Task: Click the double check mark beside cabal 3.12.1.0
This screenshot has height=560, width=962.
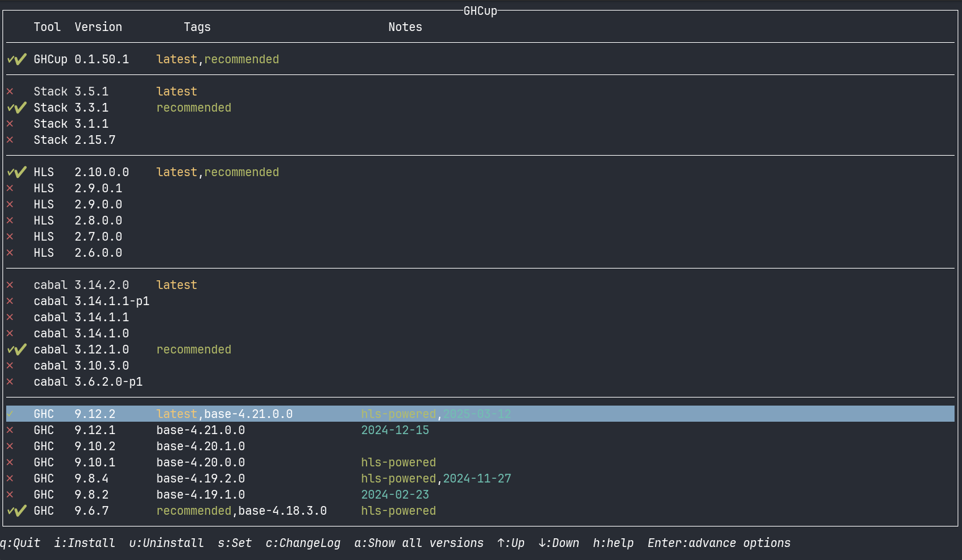Action: click(17, 350)
